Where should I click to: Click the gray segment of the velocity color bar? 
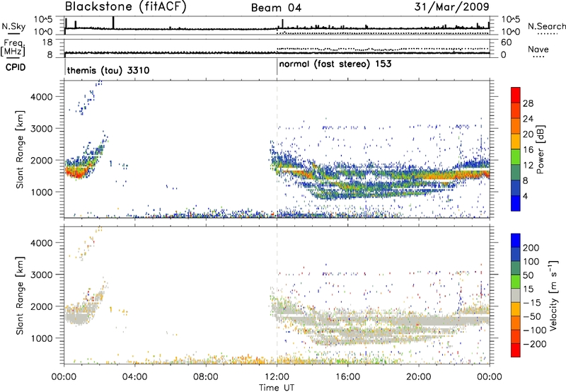pos(516,296)
